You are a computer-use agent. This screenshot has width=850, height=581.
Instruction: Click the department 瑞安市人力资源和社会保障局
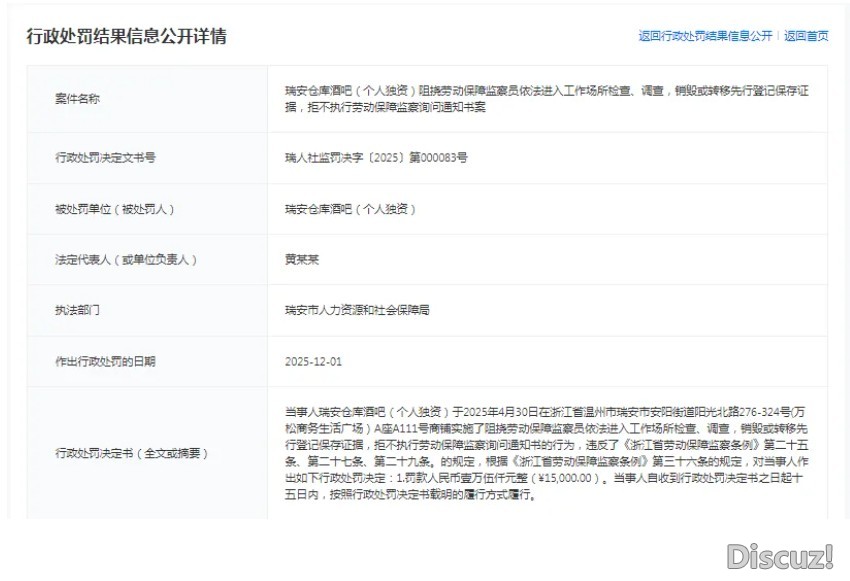[357, 311]
